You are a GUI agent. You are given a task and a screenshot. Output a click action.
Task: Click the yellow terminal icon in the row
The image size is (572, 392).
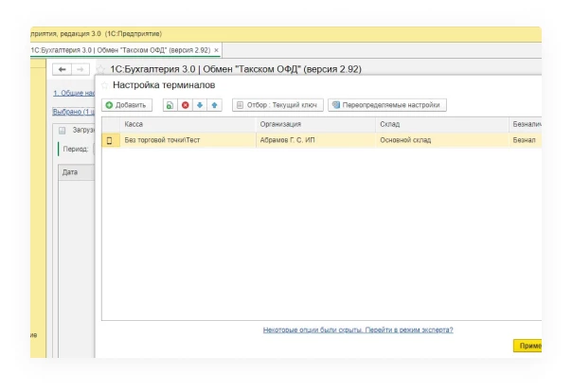(x=109, y=140)
